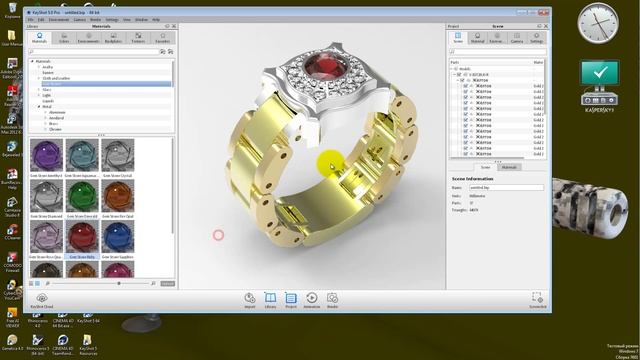The height and width of the screenshot is (360, 640).
Task: Switch library to list view icon
Action: [x=31, y=283]
